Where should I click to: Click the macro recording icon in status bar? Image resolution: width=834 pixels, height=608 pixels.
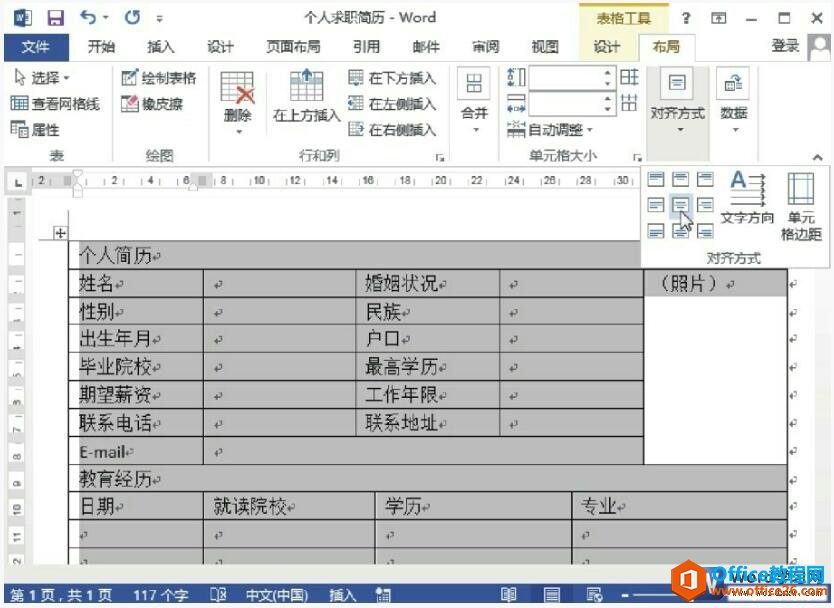tap(383, 595)
